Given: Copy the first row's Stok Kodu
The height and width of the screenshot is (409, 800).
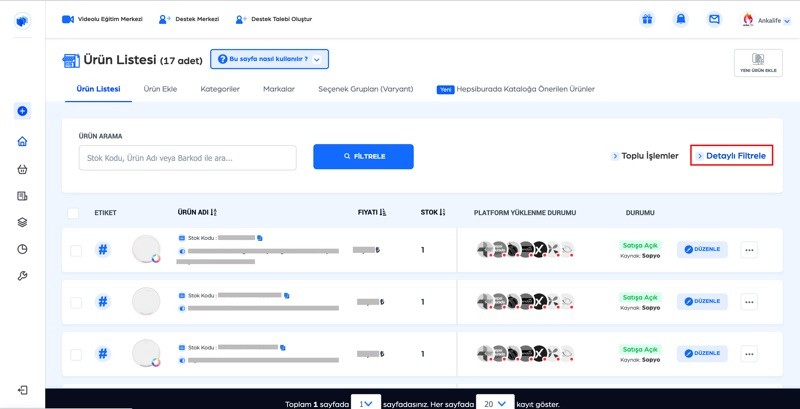Looking at the screenshot, I should pos(260,238).
